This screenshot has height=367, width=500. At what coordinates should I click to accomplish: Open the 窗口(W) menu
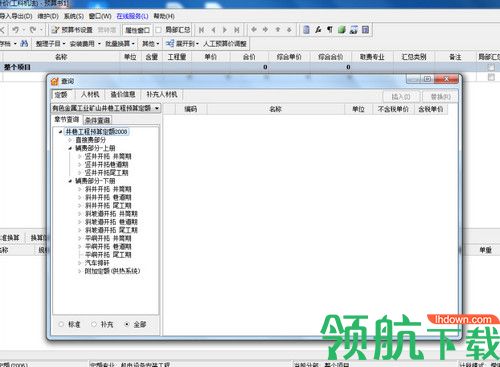click(100, 16)
